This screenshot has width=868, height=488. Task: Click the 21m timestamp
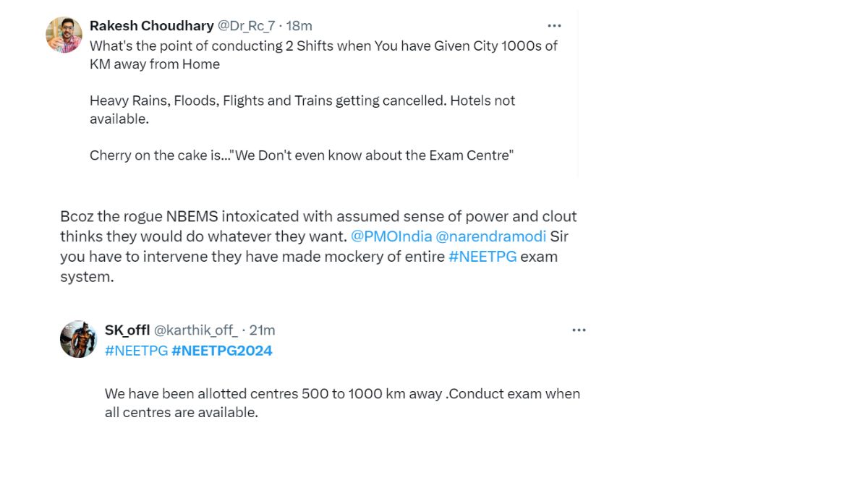[262, 330]
